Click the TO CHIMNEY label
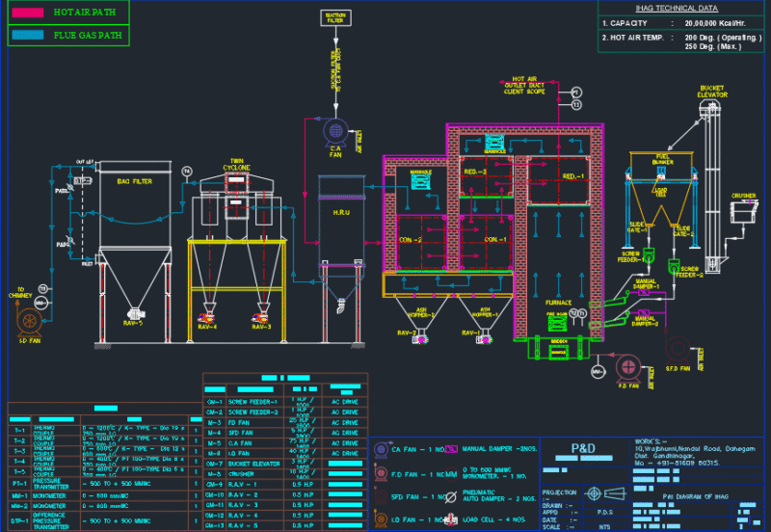 pyautogui.click(x=20, y=292)
